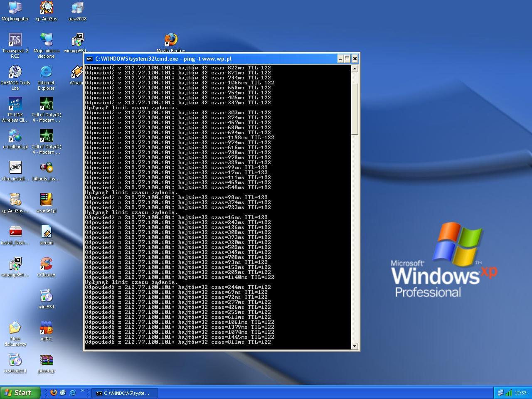This screenshot has width=532, height=399.
Task: Select the xfire_install desktop file
Action: (15, 171)
